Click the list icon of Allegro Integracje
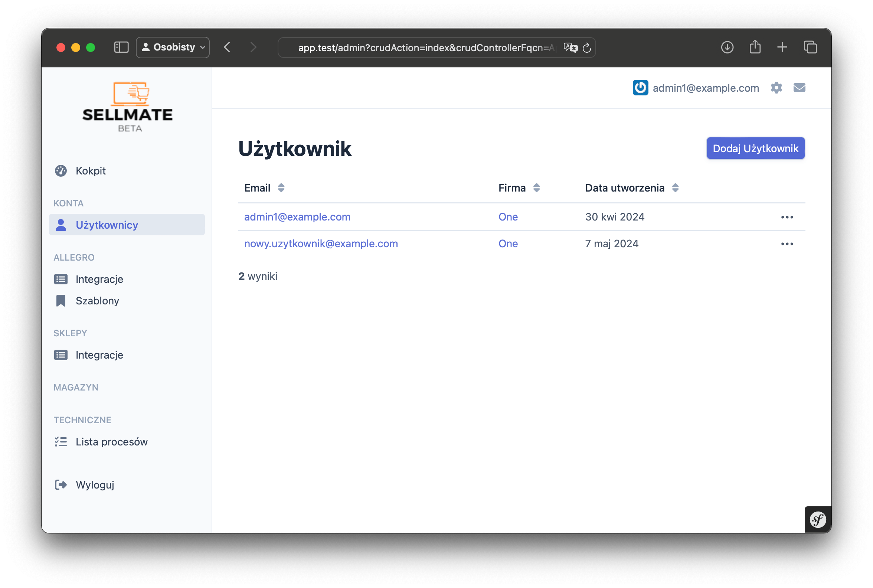The height and width of the screenshot is (588, 873). (61, 279)
